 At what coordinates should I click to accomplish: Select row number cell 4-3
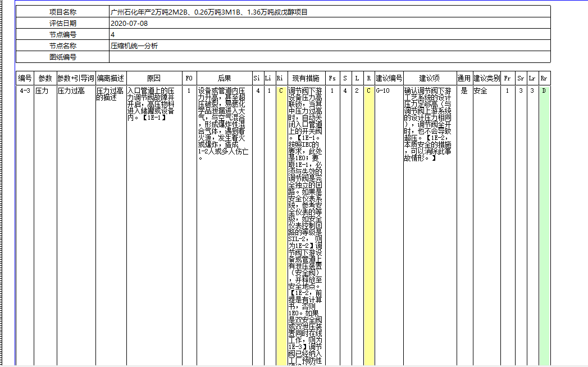coord(25,91)
